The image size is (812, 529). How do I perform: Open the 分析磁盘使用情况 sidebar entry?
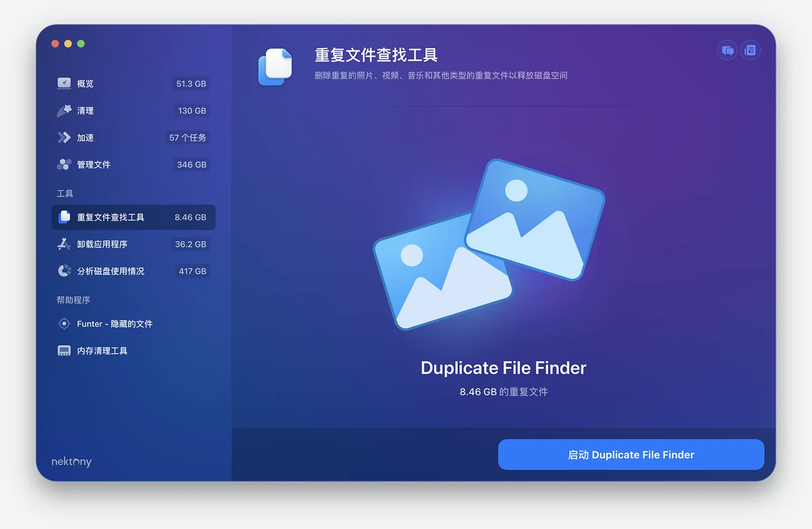(111, 271)
